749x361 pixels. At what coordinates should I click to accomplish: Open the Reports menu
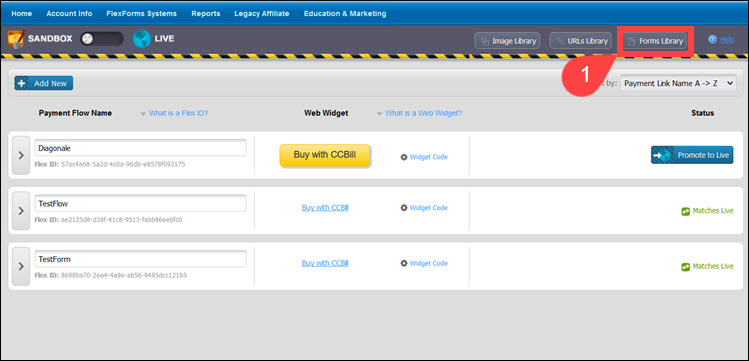206,13
